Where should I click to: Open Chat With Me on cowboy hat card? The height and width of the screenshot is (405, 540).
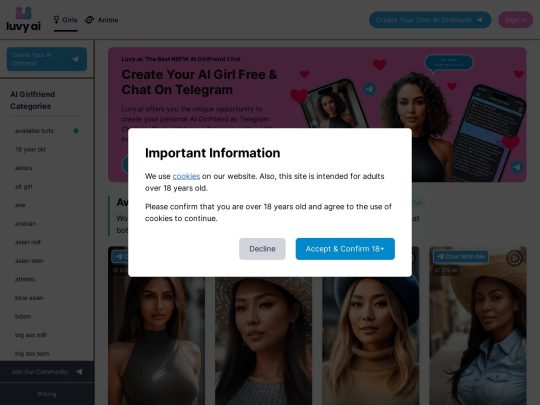pyautogui.click(x=461, y=257)
